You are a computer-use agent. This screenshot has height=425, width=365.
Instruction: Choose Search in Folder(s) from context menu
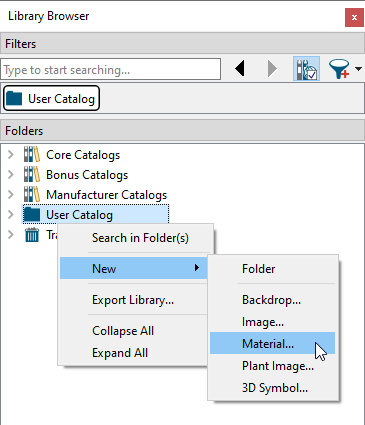136,238
